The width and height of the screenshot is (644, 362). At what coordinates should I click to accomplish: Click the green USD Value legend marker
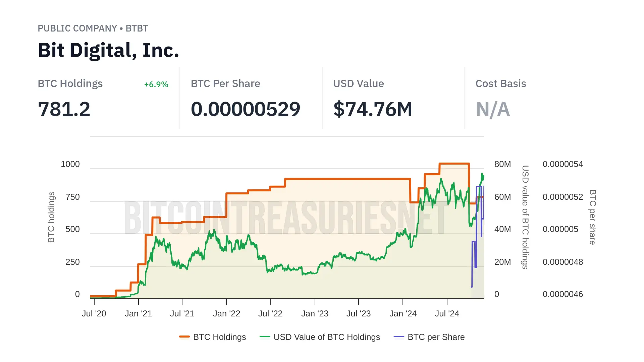[265, 337]
